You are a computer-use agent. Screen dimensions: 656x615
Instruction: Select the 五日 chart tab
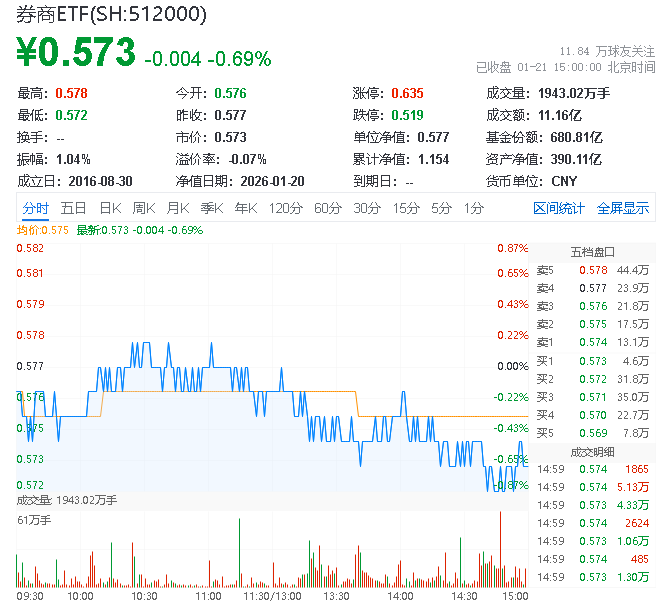pos(73,208)
